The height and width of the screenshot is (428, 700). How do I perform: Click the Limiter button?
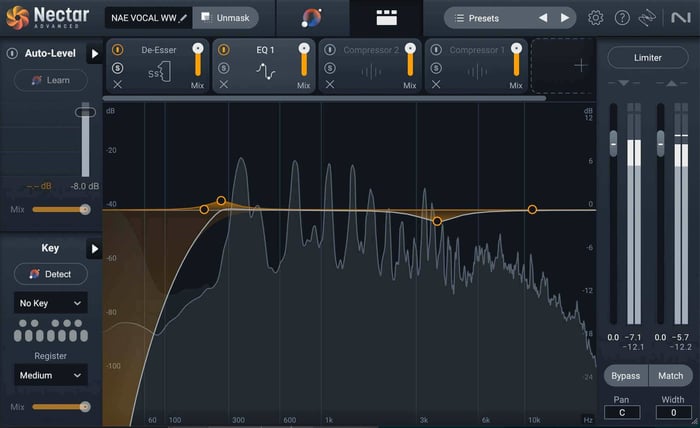(x=648, y=58)
